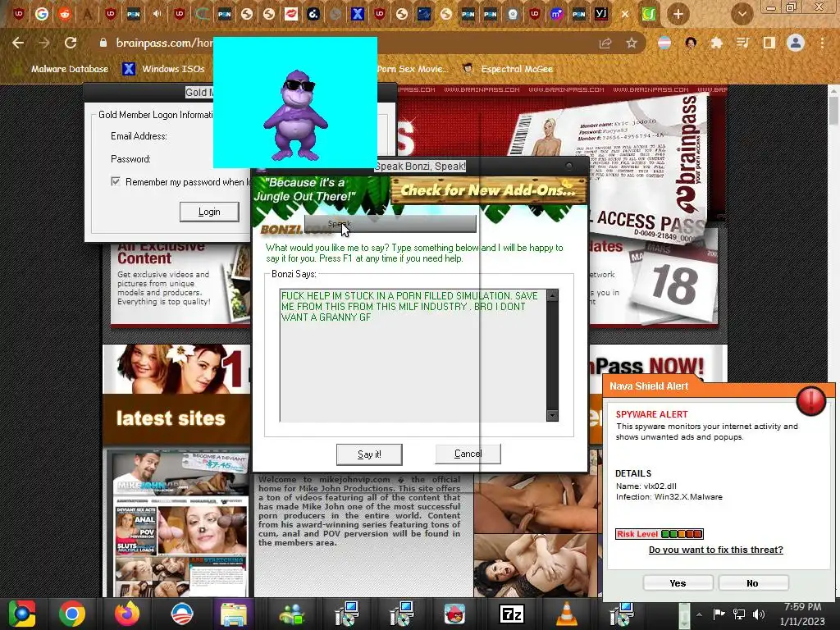840x630 pixels.
Task: Click the gray Speak button
Action: click(x=390, y=223)
